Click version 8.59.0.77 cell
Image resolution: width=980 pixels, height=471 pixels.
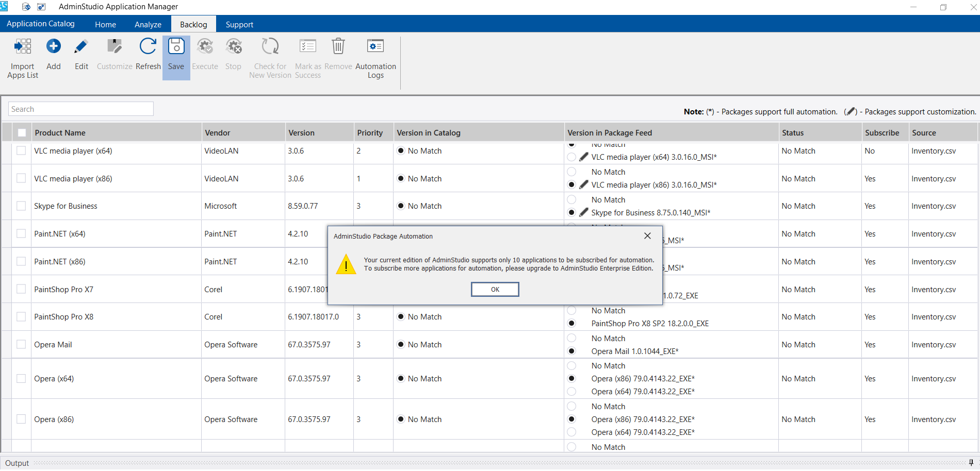(x=319, y=206)
